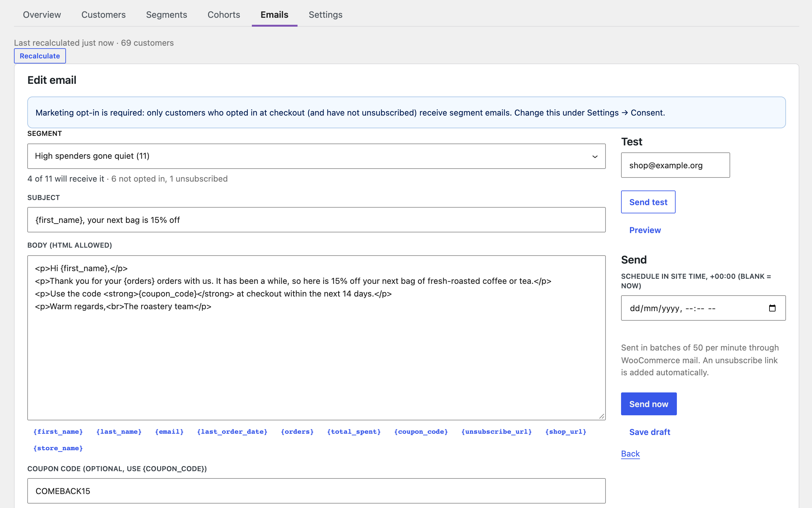Insert the {first_name} placeholder tag
Viewport: 812px width, 508px height.
[x=58, y=431]
